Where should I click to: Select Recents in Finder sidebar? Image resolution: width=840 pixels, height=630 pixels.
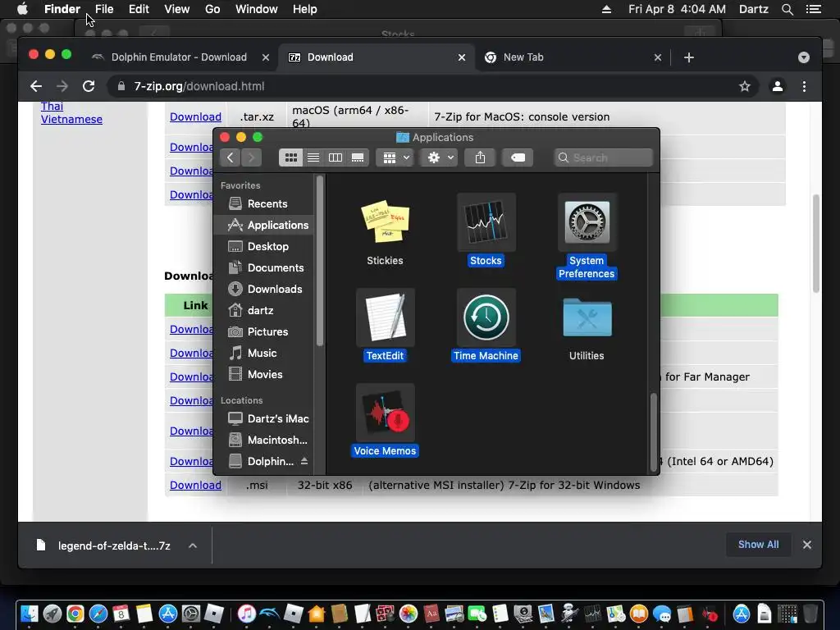pos(263,203)
